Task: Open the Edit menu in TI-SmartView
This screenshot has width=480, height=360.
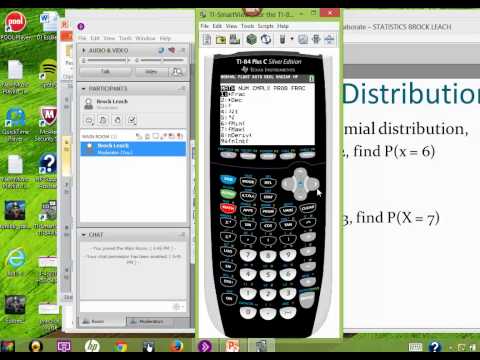Action: point(217,26)
